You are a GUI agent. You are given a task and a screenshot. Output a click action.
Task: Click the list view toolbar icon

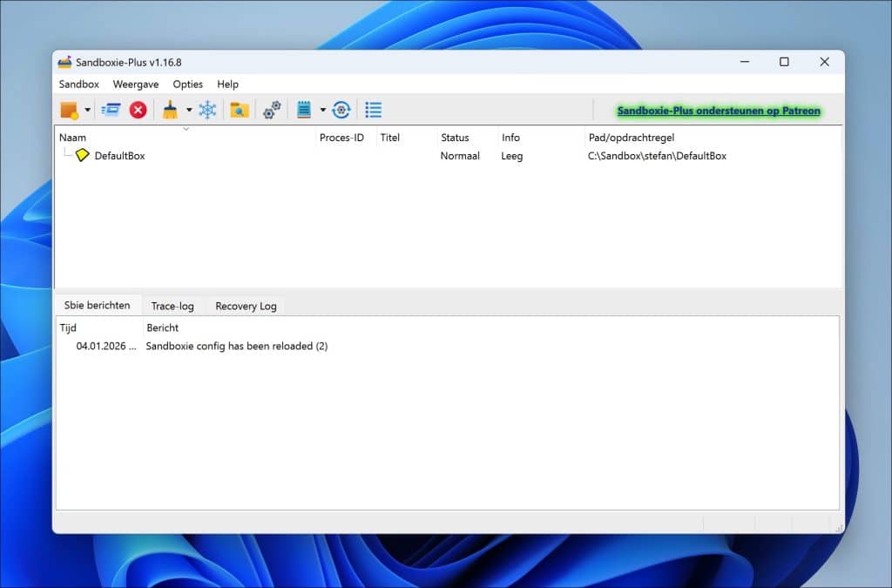374,110
